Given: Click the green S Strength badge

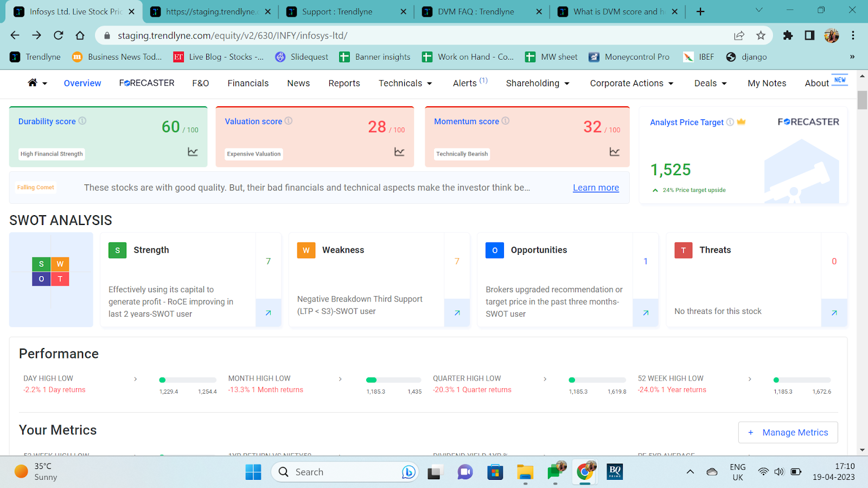Looking at the screenshot, I should click(118, 250).
